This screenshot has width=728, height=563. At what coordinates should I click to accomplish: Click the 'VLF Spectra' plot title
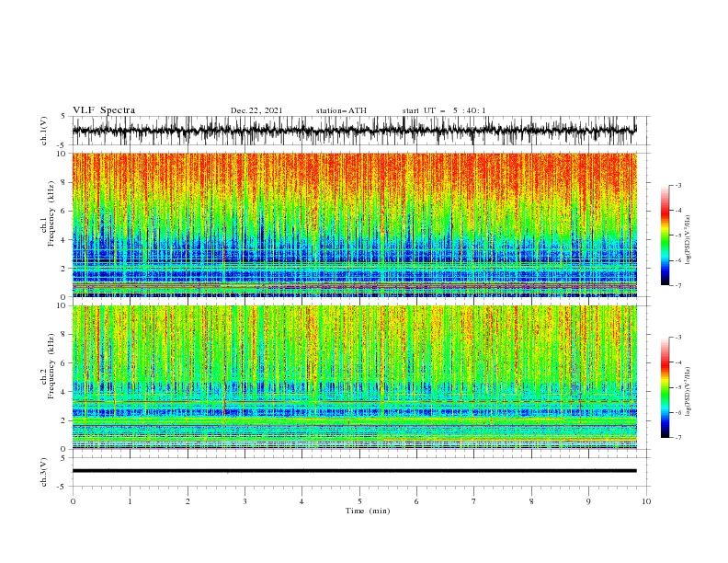[104, 110]
